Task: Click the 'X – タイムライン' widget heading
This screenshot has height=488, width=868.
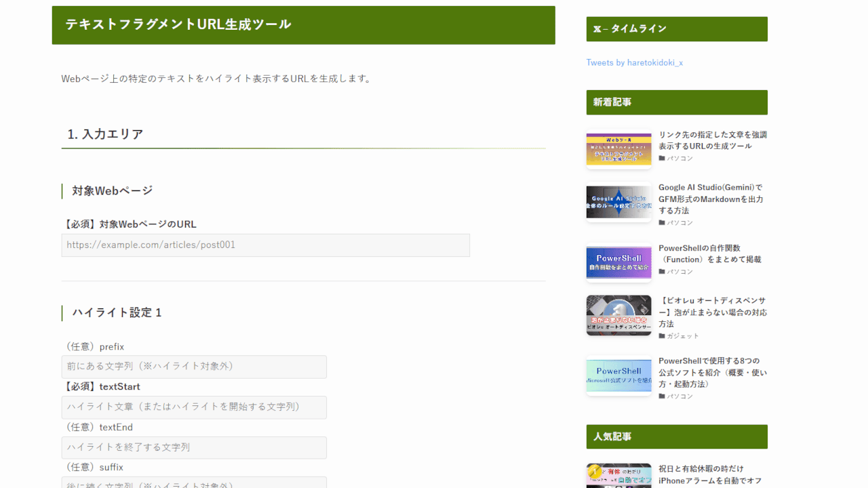Action: [677, 29]
